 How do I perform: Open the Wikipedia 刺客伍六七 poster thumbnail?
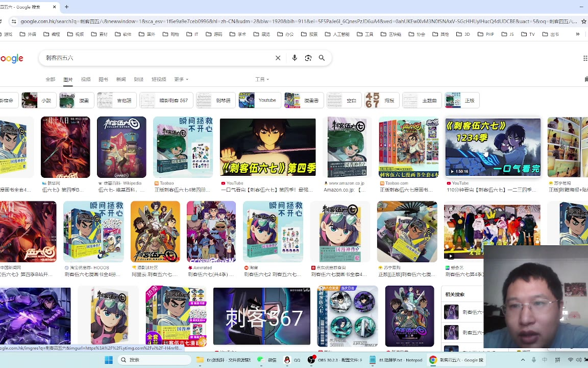coord(121,147)
